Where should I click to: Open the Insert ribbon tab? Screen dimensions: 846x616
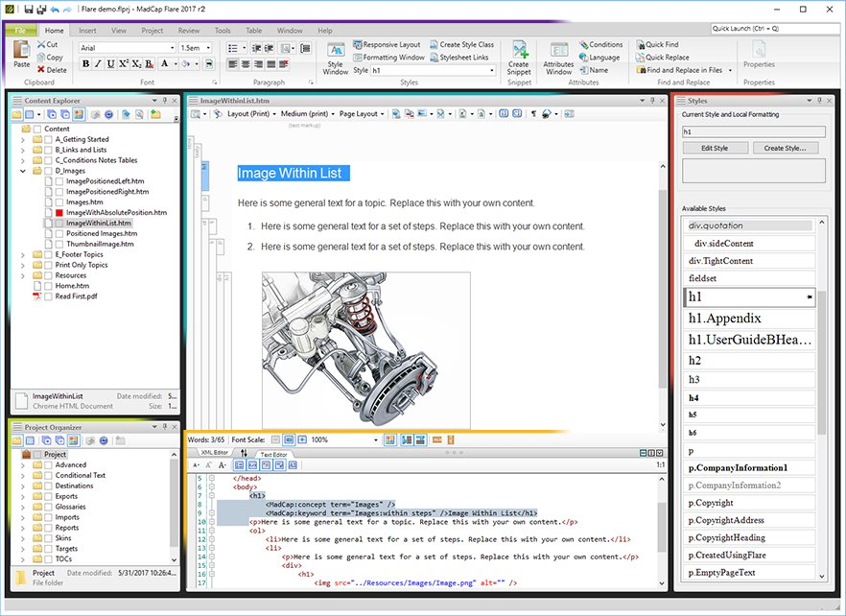click(x=87, y=31)
